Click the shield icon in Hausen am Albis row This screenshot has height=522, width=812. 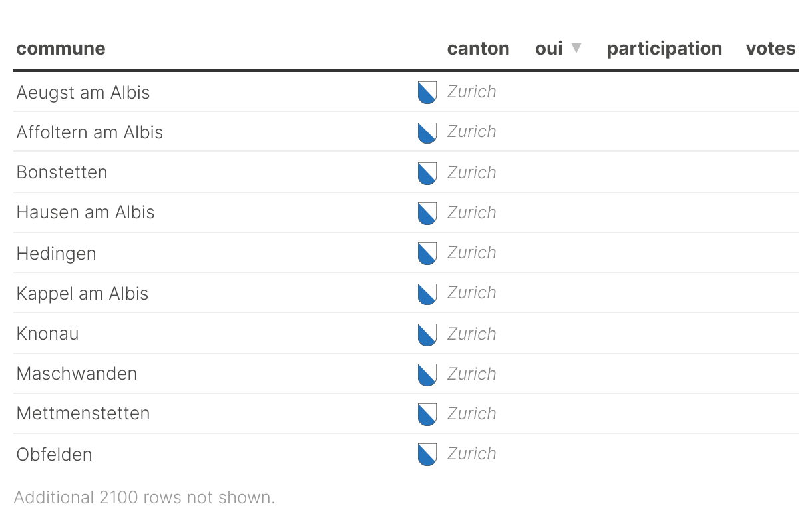tap(427, 213)
